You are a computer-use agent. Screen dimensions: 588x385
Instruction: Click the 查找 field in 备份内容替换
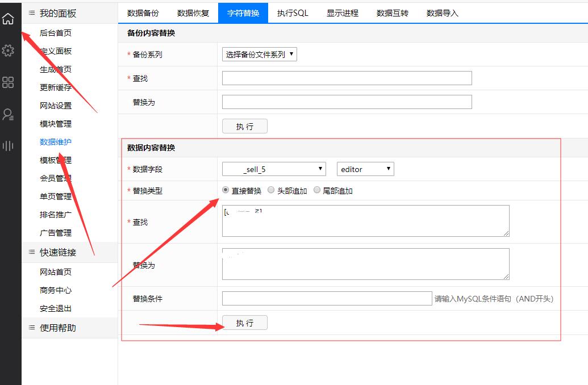pyautogui.click(x=347, y=78)
